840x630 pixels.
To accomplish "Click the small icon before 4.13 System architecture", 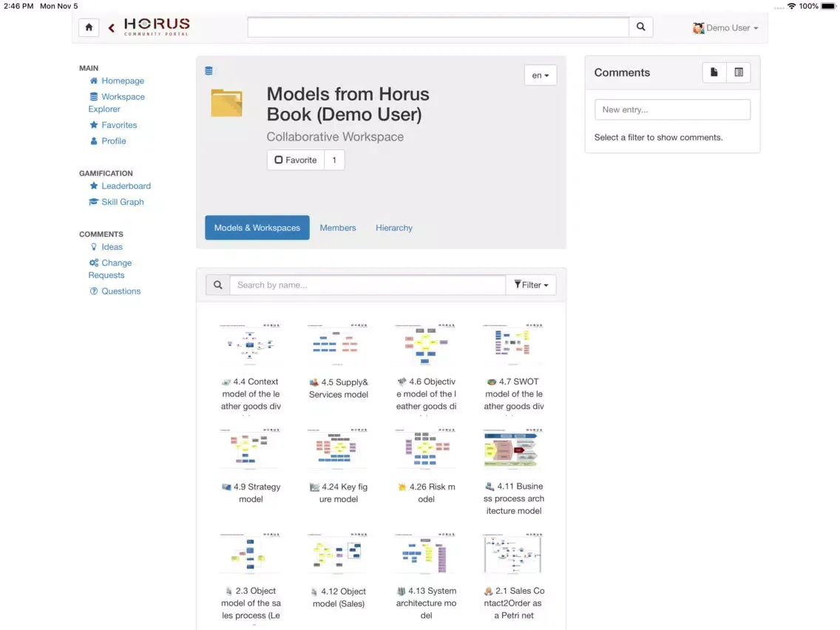I will click(x=401, y=591).
